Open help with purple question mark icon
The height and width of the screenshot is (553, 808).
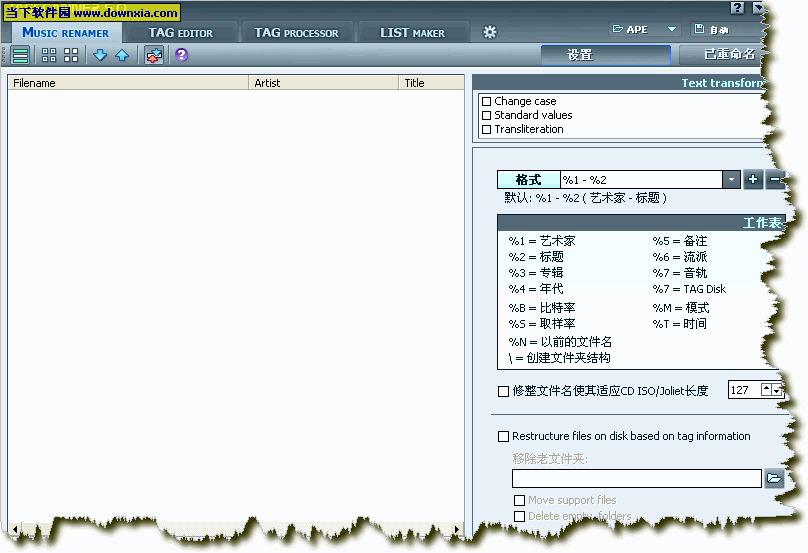point(181,55)
